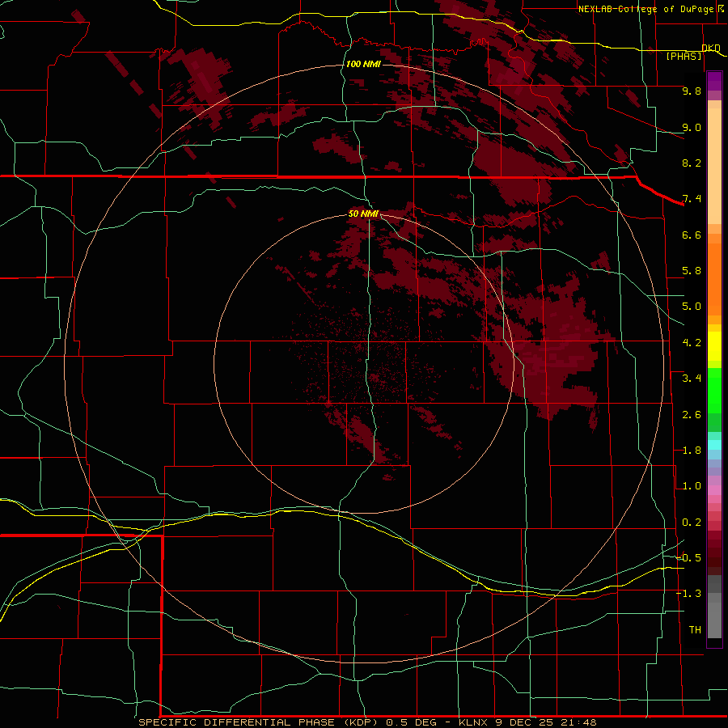Click the 2.6 color scale value
This screenshot has width=728, height=728.
click(692, 415)
